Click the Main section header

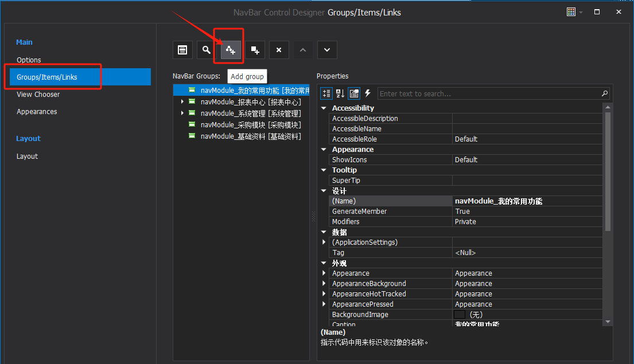point(24,42)
